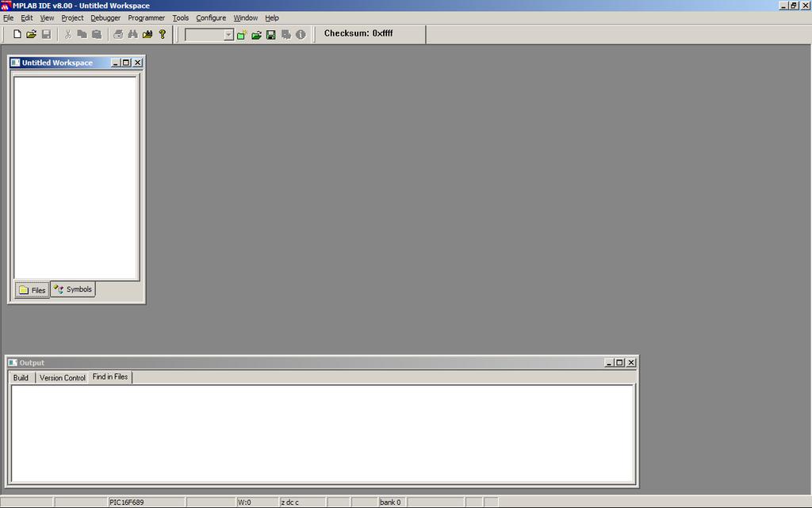The height and width of the screenshot is (508, 812).
Task: Click the Save File diskette icon
Action: pos(46,35)
